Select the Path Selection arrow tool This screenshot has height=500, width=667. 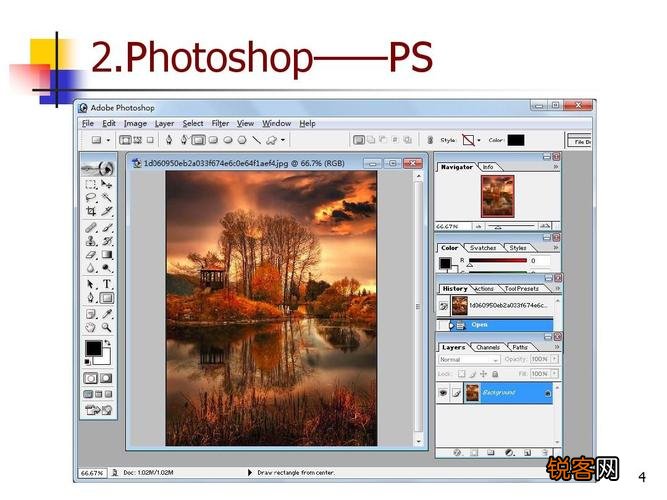tap(90, 284)
